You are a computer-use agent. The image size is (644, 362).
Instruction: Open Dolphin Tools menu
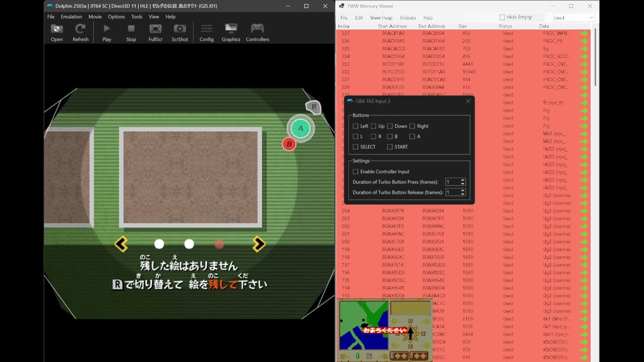(x=137, y=17)
